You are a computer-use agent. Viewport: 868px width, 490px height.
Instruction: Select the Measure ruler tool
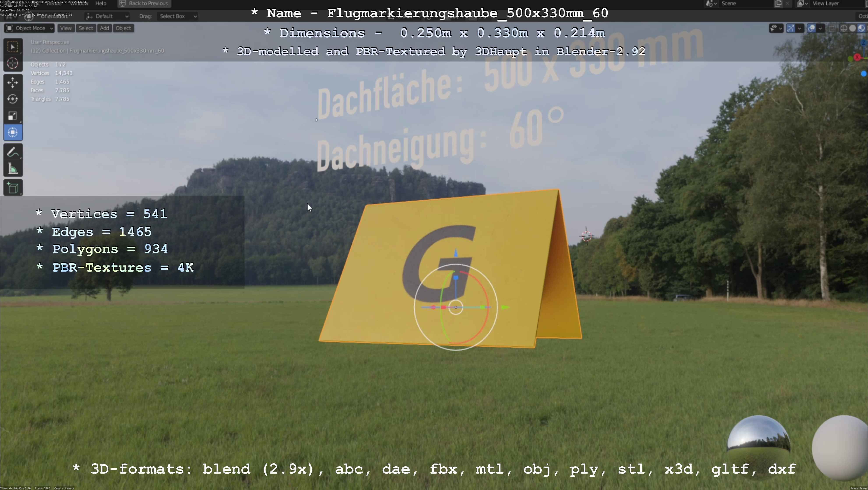click(x=13, y=169)
